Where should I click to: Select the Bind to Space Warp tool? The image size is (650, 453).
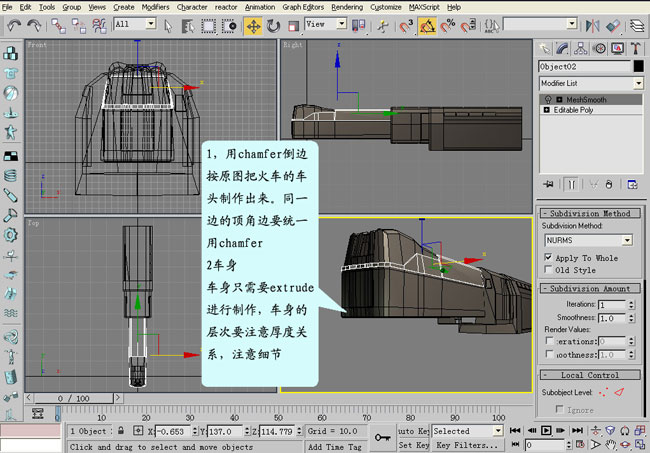pos(99,26)
